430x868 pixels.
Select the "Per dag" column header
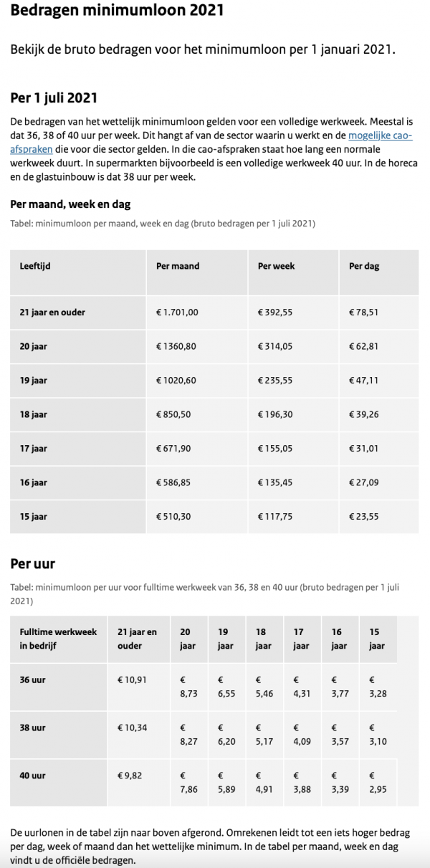[x=364, y=266]
